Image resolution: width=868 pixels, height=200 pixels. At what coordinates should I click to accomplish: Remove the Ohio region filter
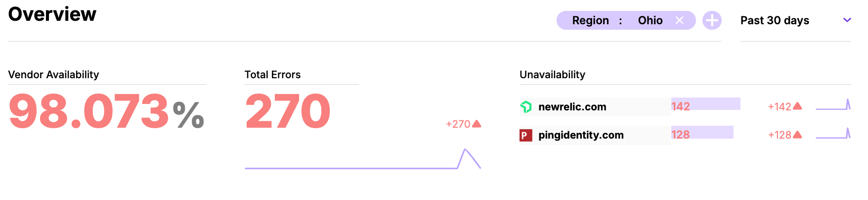[679, 20]
